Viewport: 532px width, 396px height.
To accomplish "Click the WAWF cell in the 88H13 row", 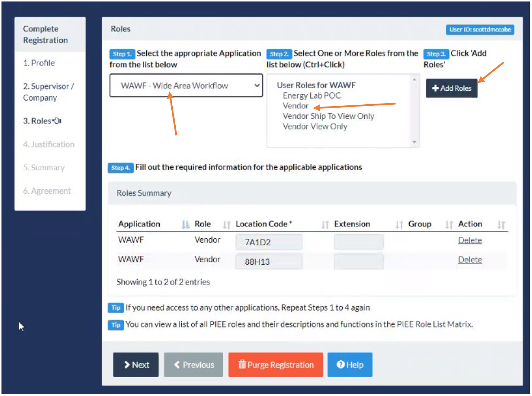I will click(x=131, y=259).
